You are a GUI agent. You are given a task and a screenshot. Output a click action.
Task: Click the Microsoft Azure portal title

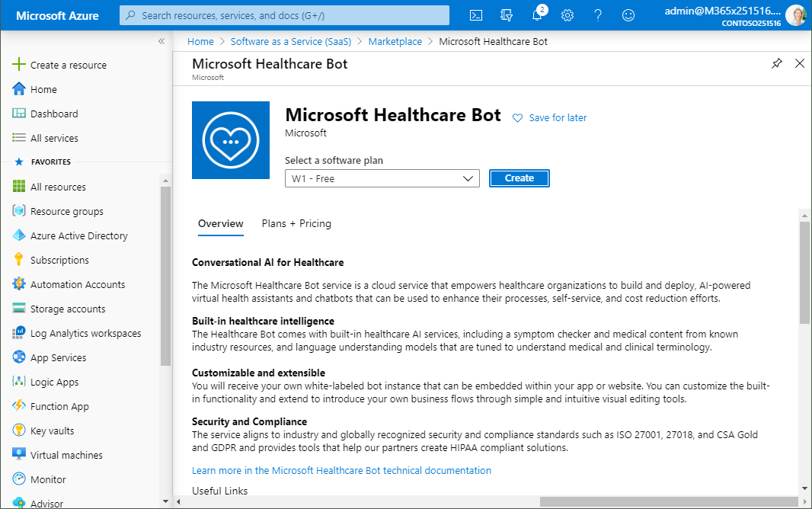pyautogui.click(x=57, y=15)
